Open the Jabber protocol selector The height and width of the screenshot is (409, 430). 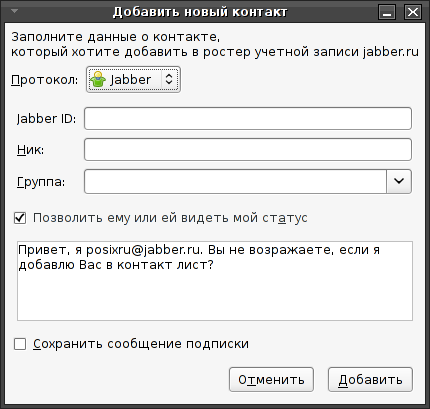click(x=133, y=79)
